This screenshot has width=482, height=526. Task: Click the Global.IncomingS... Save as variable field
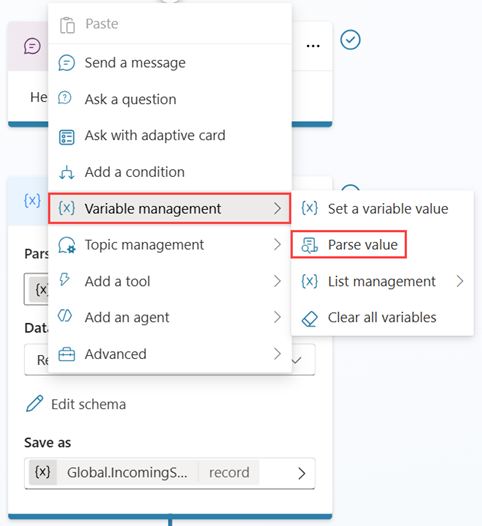tap(170, 473)
